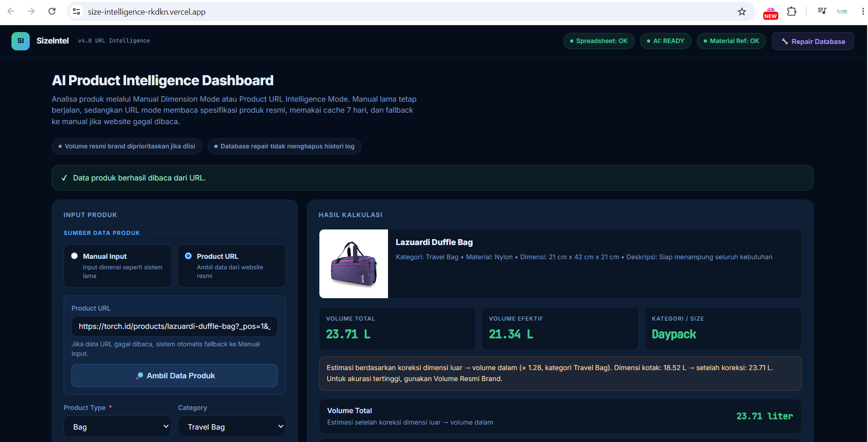Viewport: 868px width, 442px height.
Task: Open the Extensions puzzle icon
Action: pos(792,11)
